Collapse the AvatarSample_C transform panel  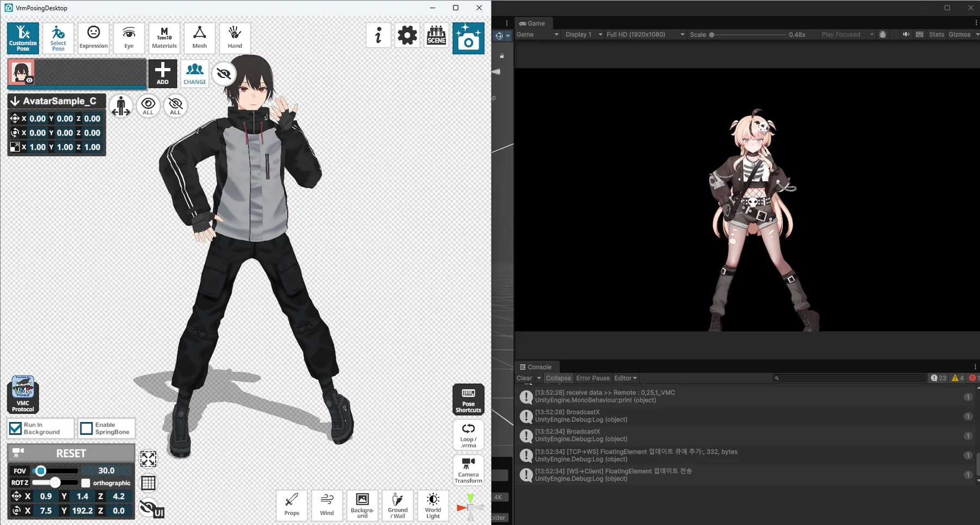click(x=15, y=101)
